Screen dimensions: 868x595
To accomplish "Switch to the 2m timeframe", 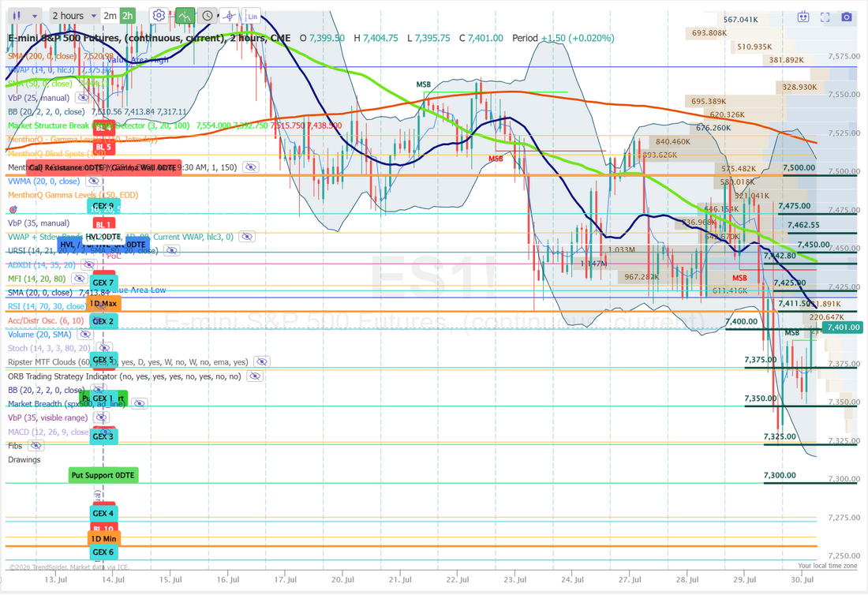I will pos(110,16).
